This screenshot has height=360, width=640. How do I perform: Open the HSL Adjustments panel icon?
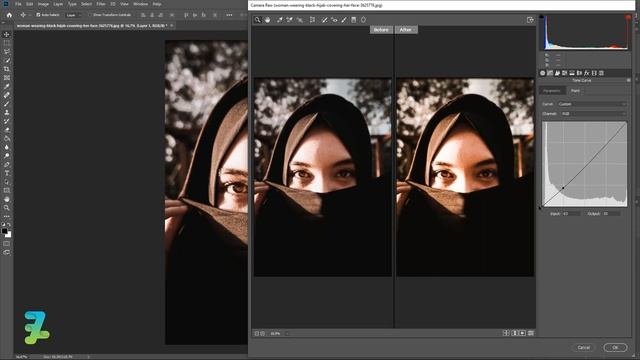(564, 73)
